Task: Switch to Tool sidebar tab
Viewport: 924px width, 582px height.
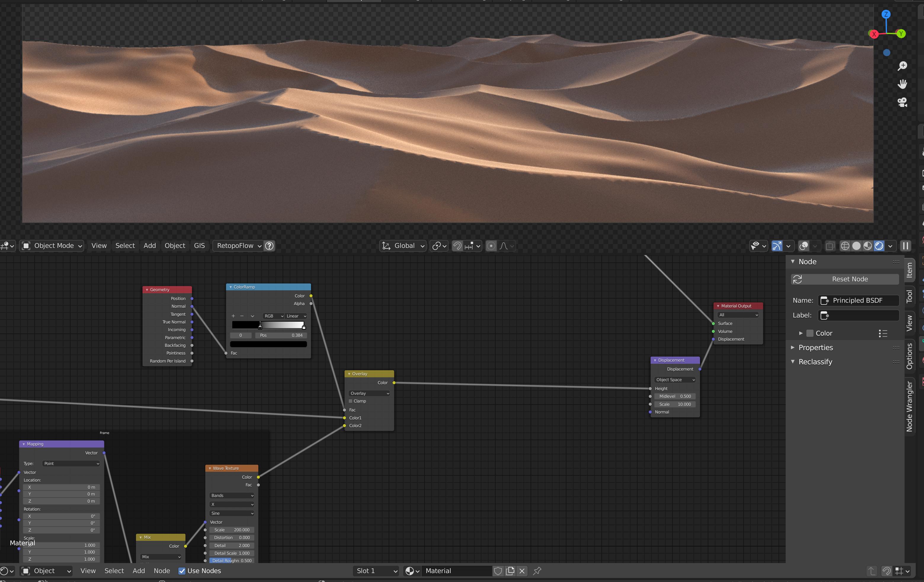Action: (x=909, y=296)
